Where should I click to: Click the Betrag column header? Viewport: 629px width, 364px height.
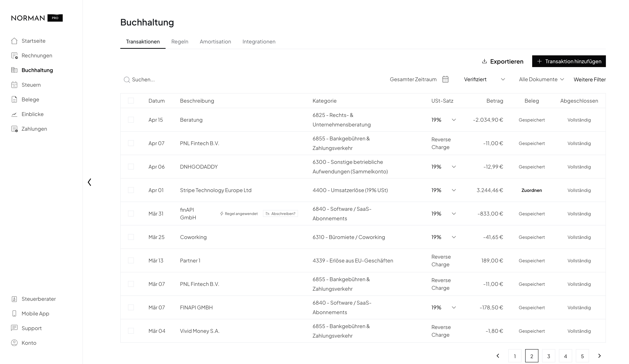[x=494, y=101]
